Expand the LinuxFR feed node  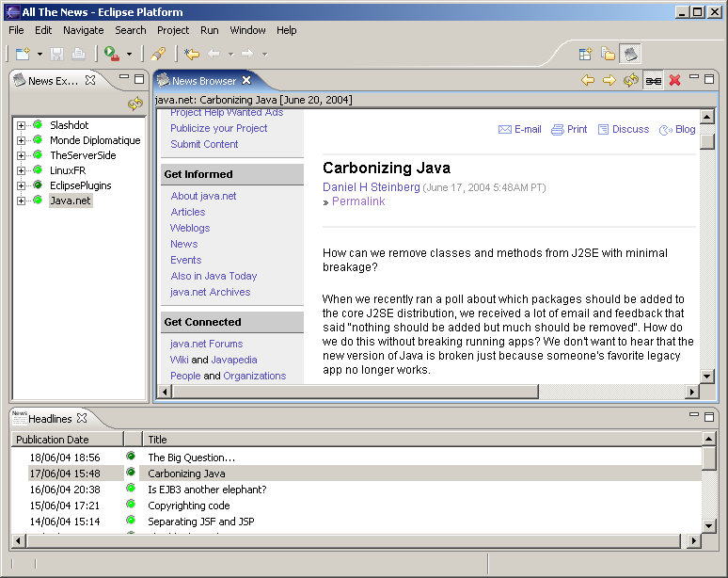coord(21,170)
